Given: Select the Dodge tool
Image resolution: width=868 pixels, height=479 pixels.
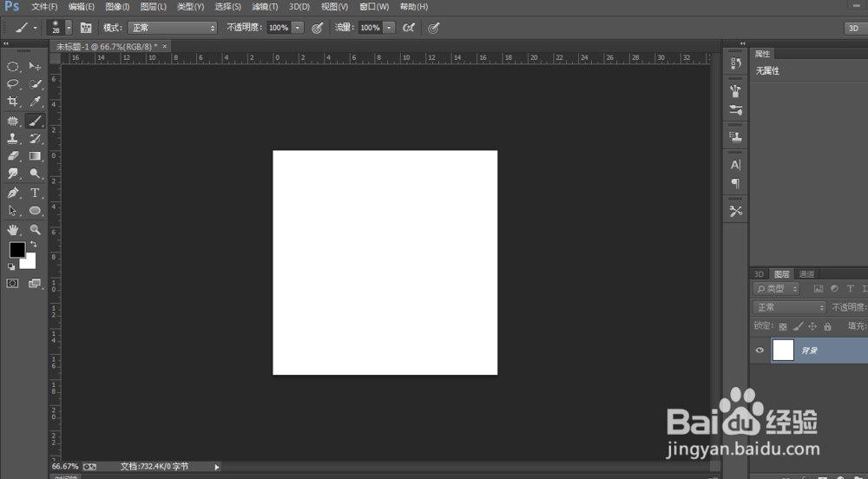Looking at the screenshot, I should click(x=35, y=174).
